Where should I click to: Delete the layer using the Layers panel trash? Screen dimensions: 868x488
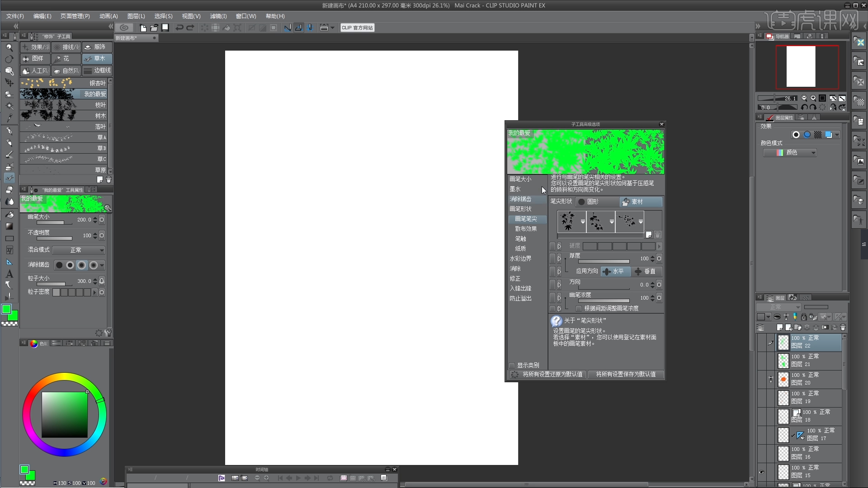(x=843, y=328)
